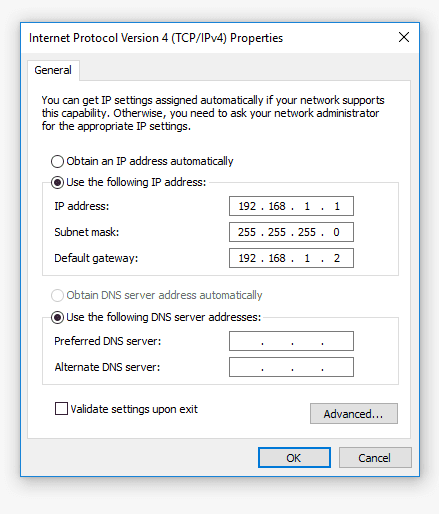Image resolution: width=441 pixels, height=514 pixels.
Task: Close the TCP/IPv4 Properties dialog
Action: click(404, 37)
